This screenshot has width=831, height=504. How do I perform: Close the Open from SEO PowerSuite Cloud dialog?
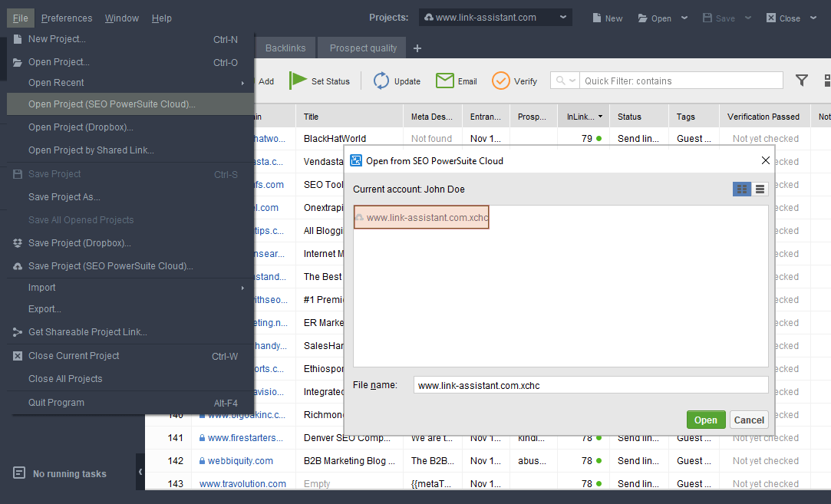click(x=765, y=160)
